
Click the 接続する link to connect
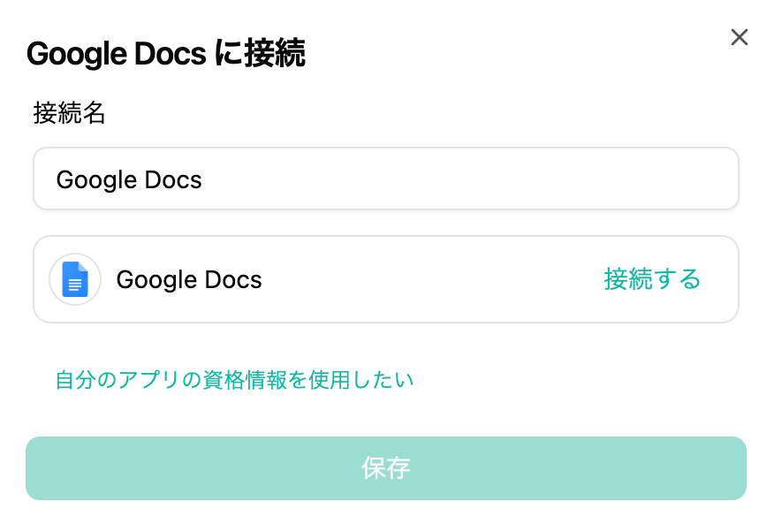click(652, 279)
